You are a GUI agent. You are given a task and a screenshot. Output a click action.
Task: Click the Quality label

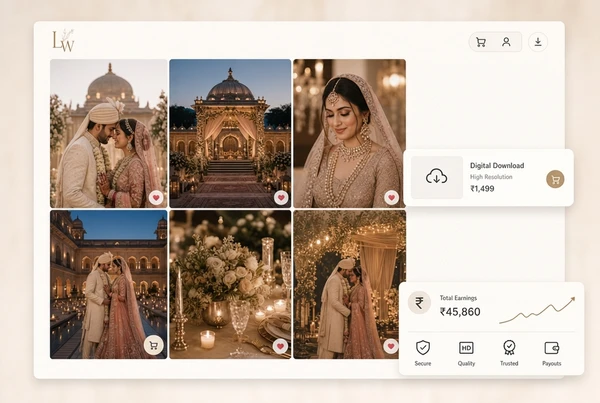click(x=466, y=363)
